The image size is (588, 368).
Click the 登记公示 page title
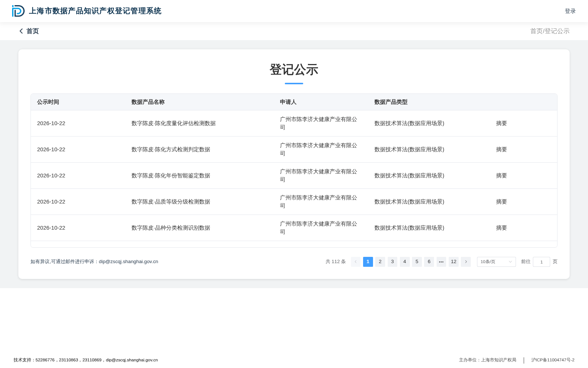(x=294, y=70)
